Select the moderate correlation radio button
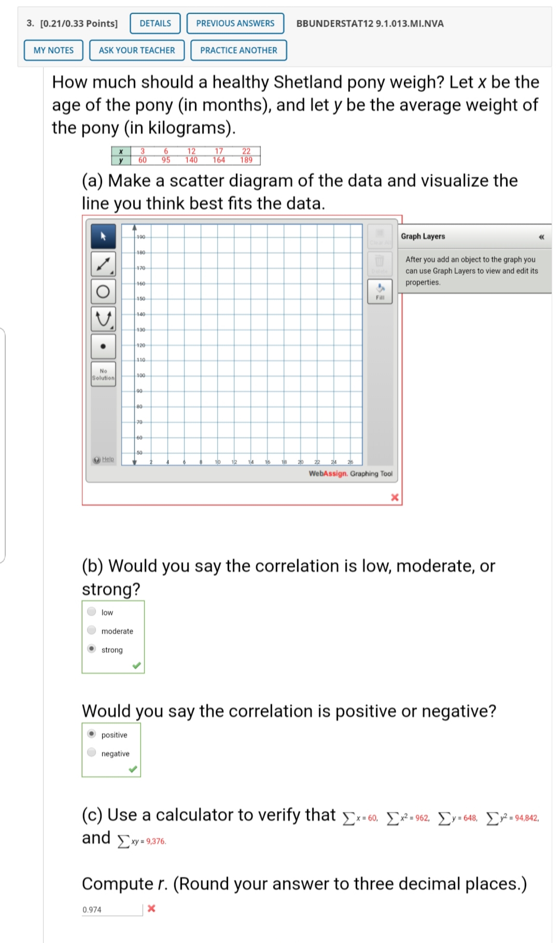This screenshot has height=943, width=560. pyautogui.click(x=91, y=631)
